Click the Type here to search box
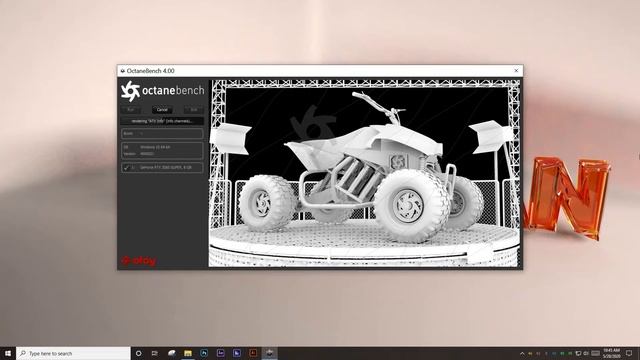 [73, 353]
